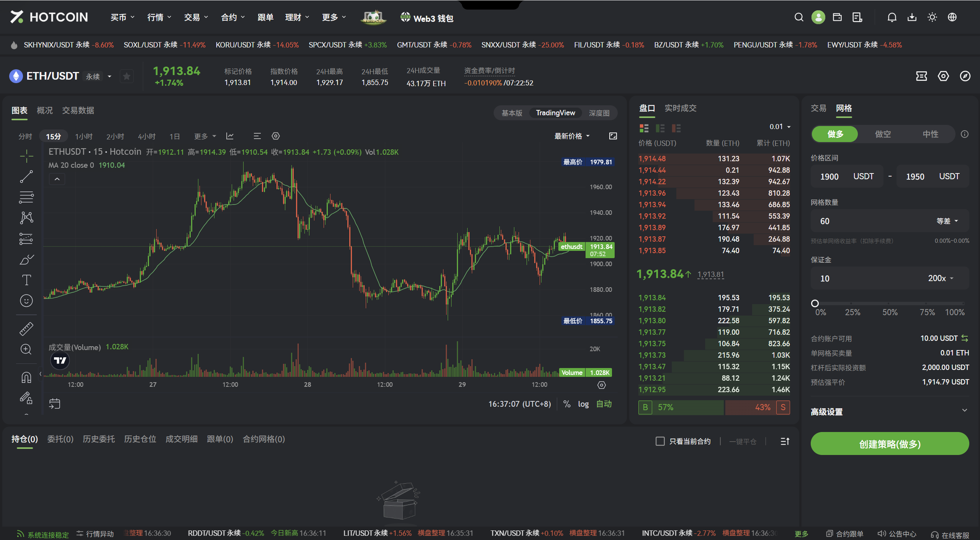Open the notifications bell
This screenshot has width=980, height=540.
[892, 17]
